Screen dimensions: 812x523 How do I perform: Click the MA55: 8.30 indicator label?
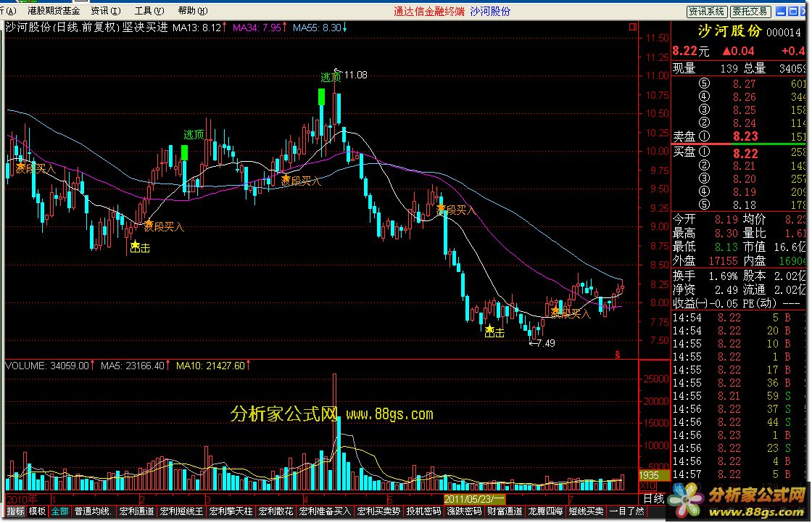pos(317,28)
